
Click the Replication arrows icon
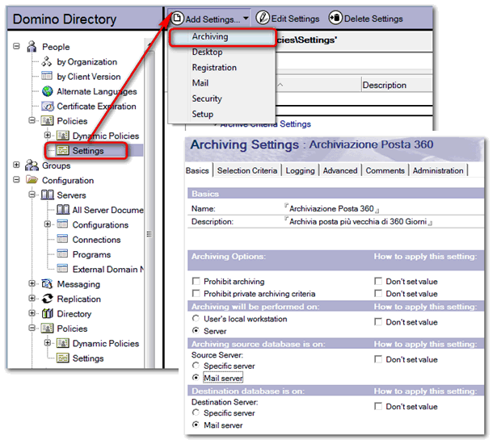(48, 299)
